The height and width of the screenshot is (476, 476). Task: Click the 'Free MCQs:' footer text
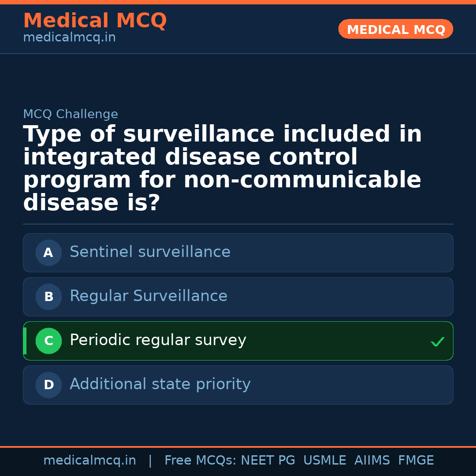point(201,461)
